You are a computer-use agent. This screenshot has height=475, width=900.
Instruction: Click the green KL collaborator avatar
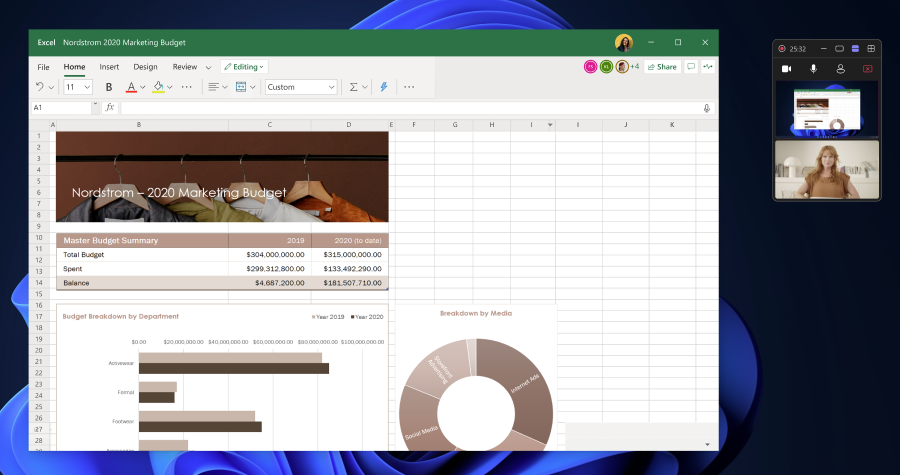point(607,67)
